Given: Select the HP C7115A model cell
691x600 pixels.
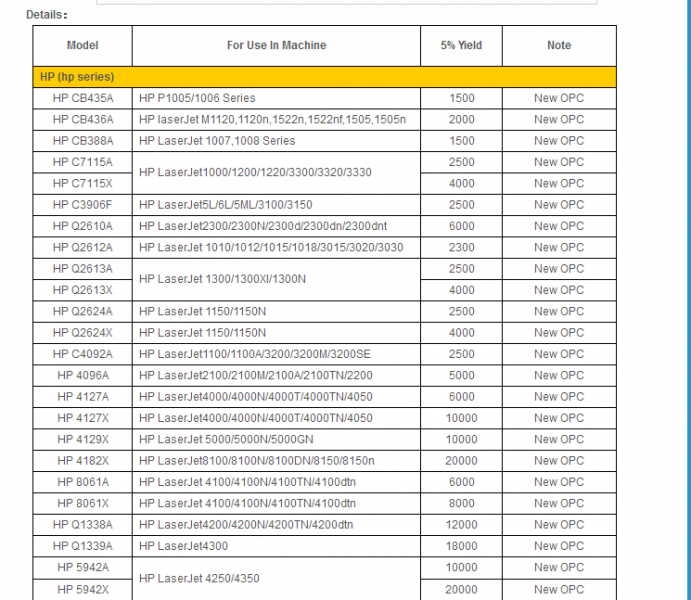Looking at the screenshot, I should (x=83, y=162).
